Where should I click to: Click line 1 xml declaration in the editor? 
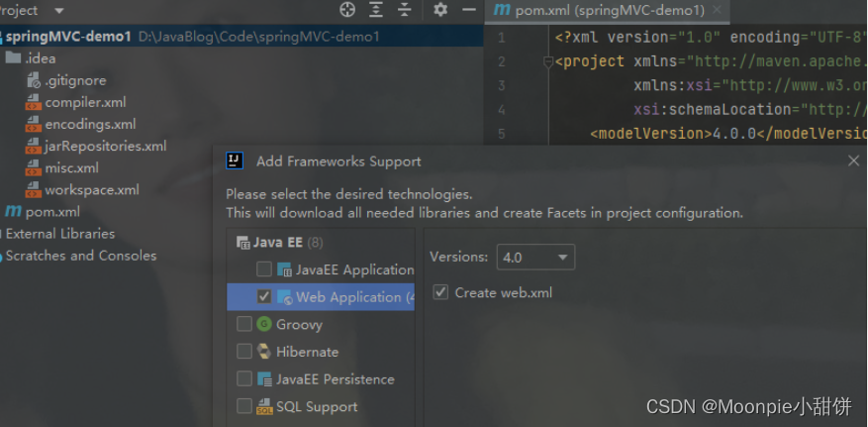tap(711, 38)
